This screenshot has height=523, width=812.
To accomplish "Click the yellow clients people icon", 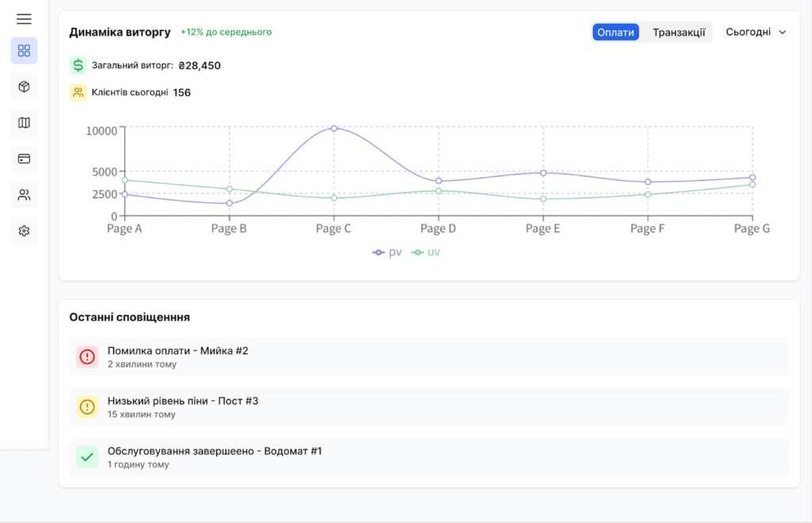I will 79,93.
